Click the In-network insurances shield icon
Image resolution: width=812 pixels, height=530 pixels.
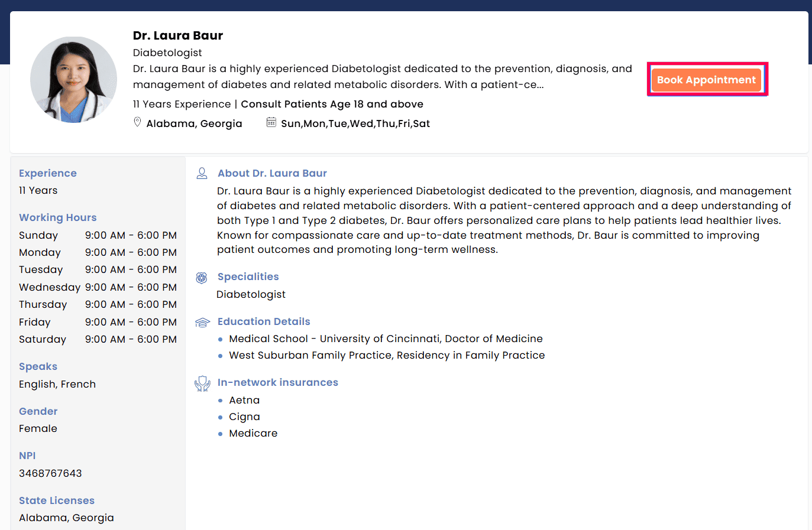pyautogui.click(x=202, y=383)
